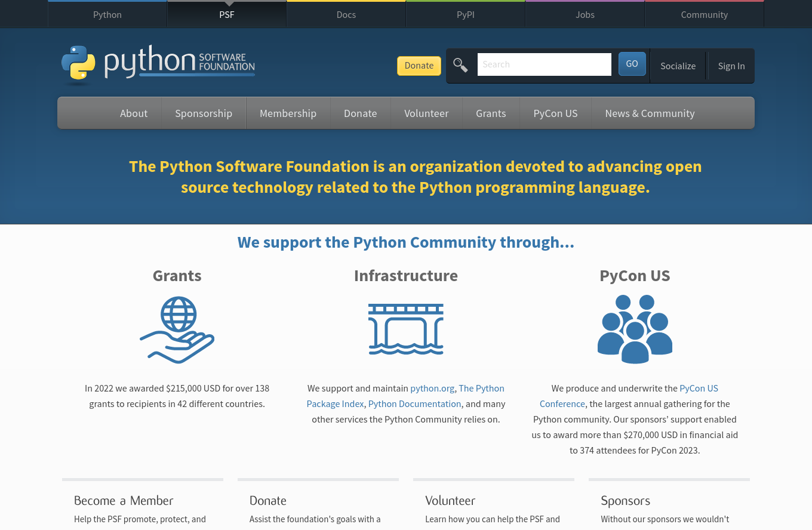Open Sponsorship in the main navigation
Image resolution: width=812 pixels, height=530 pixels.
click(x=204, y=113)
